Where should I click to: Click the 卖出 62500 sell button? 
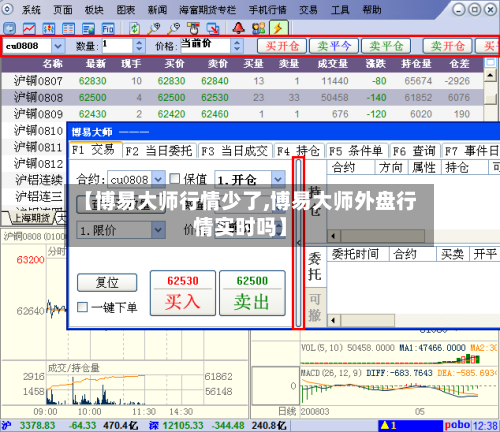(x=252, y=293)
